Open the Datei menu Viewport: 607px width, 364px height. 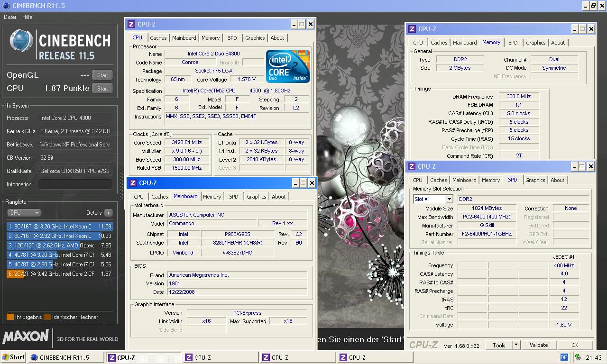10,17
